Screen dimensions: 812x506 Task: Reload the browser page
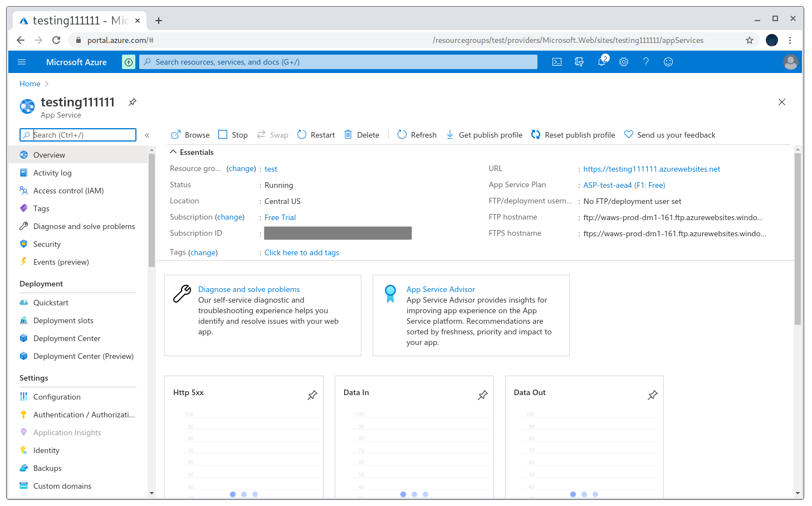[56, 40]
